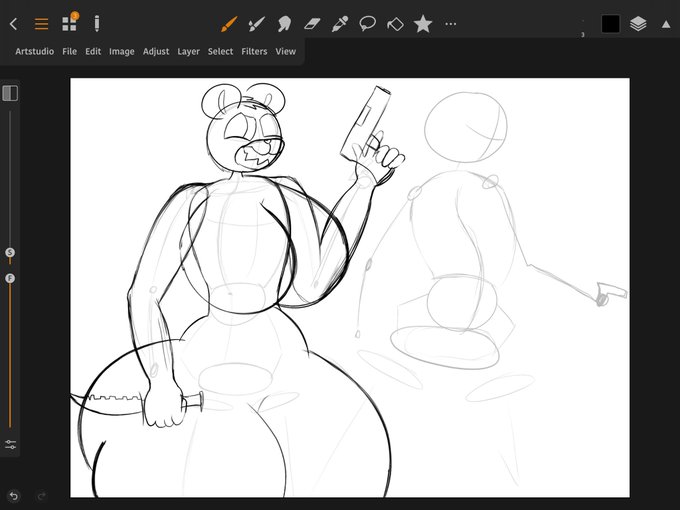This screenshot has width=680, height=510.
Task: Open the Image menu
Action: click(121, 52)
